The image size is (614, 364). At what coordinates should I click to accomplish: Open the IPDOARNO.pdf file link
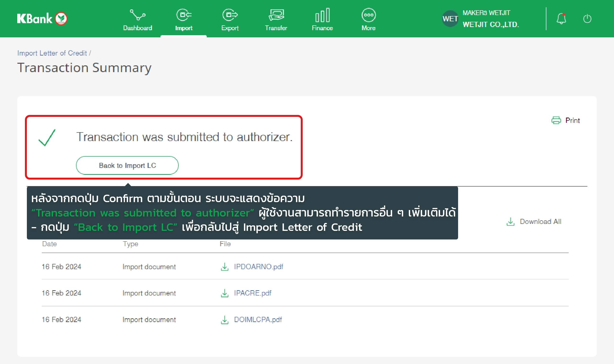point(258,267)
